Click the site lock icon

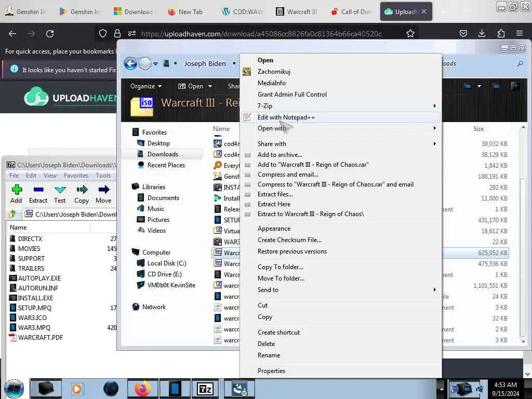pyautogui.click(x=117, y=33)
